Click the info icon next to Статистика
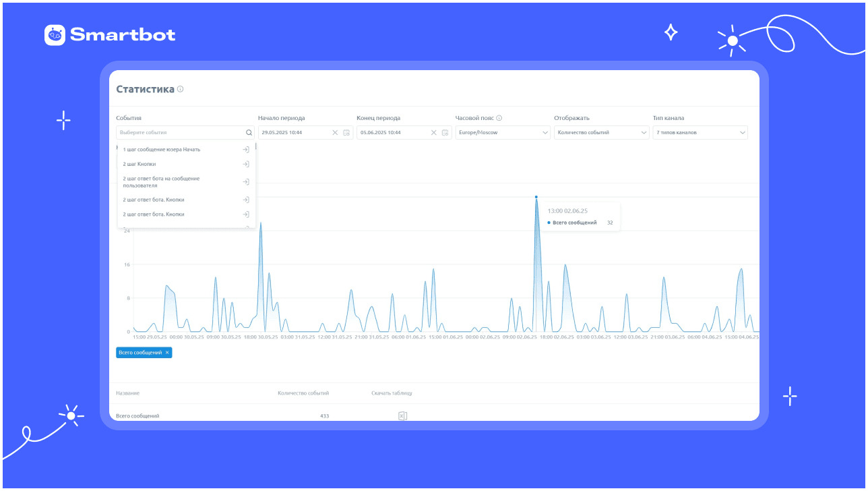The height and width of the screenshot is (491, 868). (180, 89)
